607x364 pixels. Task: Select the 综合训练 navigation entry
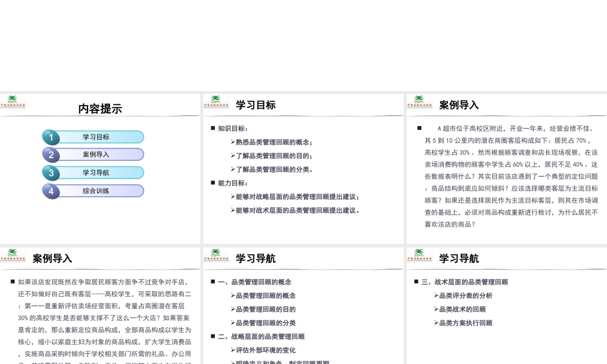pos(97,191)
